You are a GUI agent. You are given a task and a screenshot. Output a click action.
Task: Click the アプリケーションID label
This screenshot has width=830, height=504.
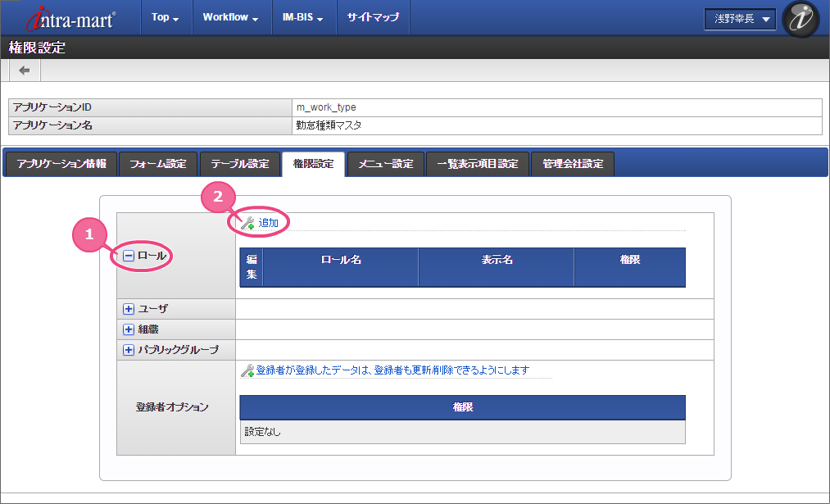pos(52,107)
